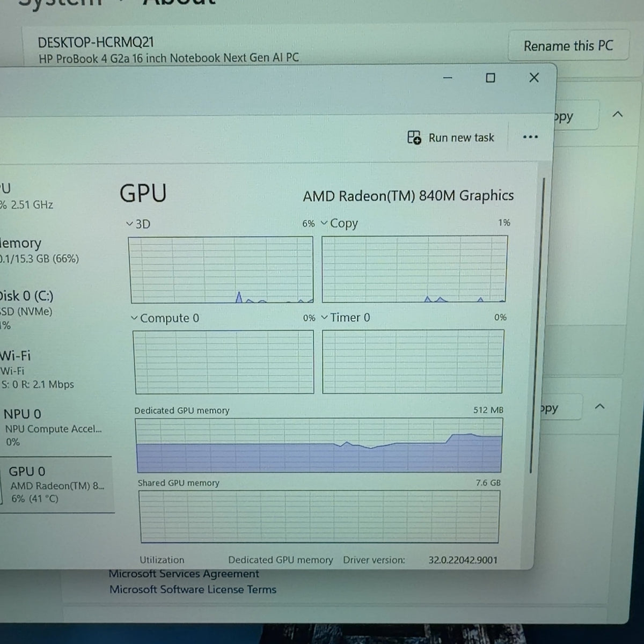
Task: Click the Rename this PC button
Action: (568, 46)
